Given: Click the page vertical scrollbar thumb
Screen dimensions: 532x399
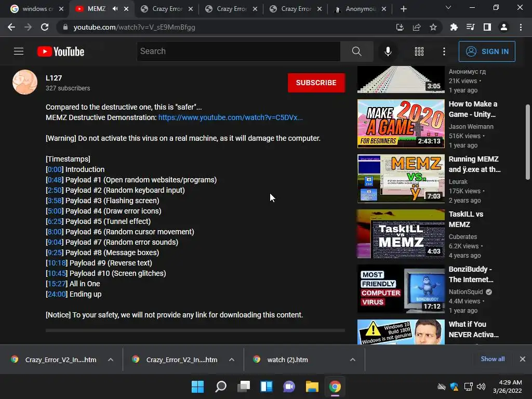Looking at the screenshot, I should pyautogui.click(x=528, y=142).
